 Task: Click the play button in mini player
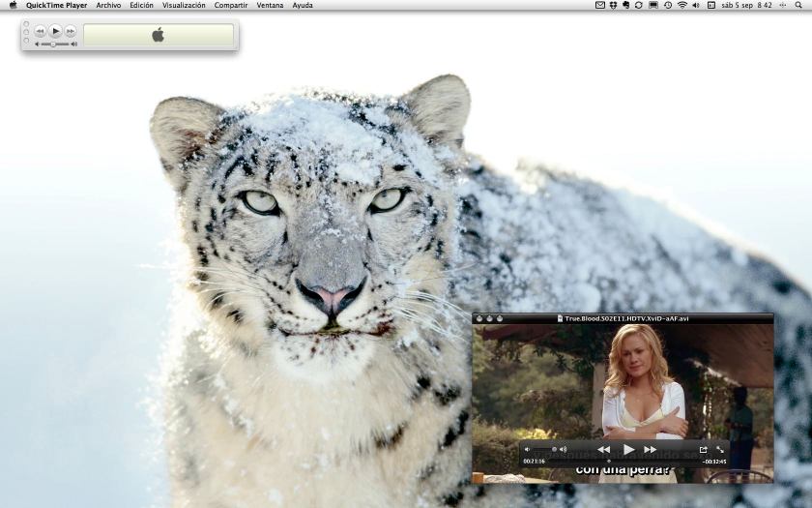tap(55, 31)
